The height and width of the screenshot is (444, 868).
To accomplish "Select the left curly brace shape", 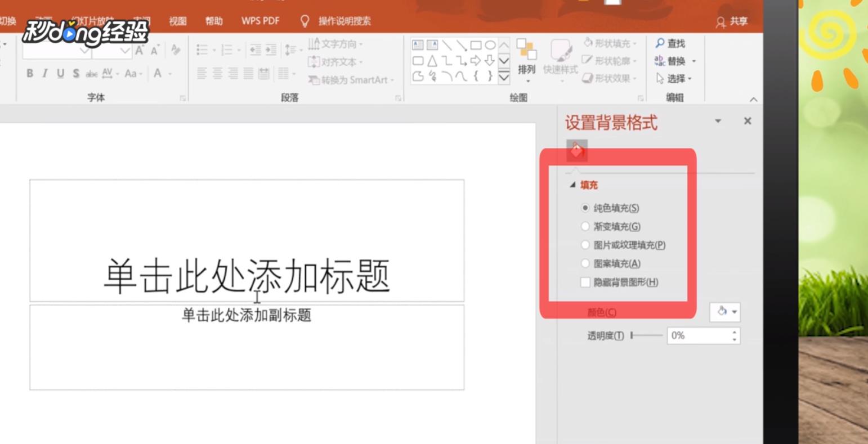I will pyautogui.click(x=476, y=75).
